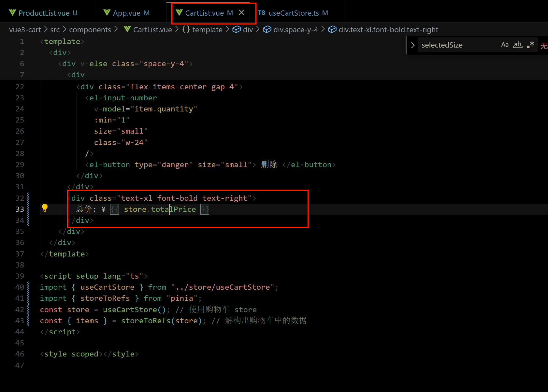The height and width of the screenshot is (392, 548).
Task: Open the useCartStore.ts tab
Action: [x=293, y=13]
